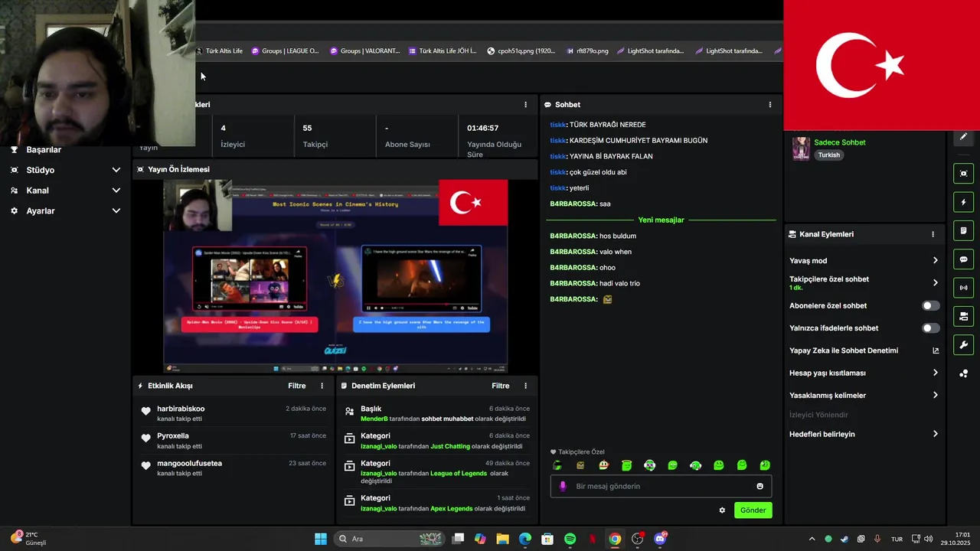Image resolution: width=980 pixels, height=551 pixels.
Task: Toggle the activity feed lightning icon in the right sidebar
Action: pos(964,203)
